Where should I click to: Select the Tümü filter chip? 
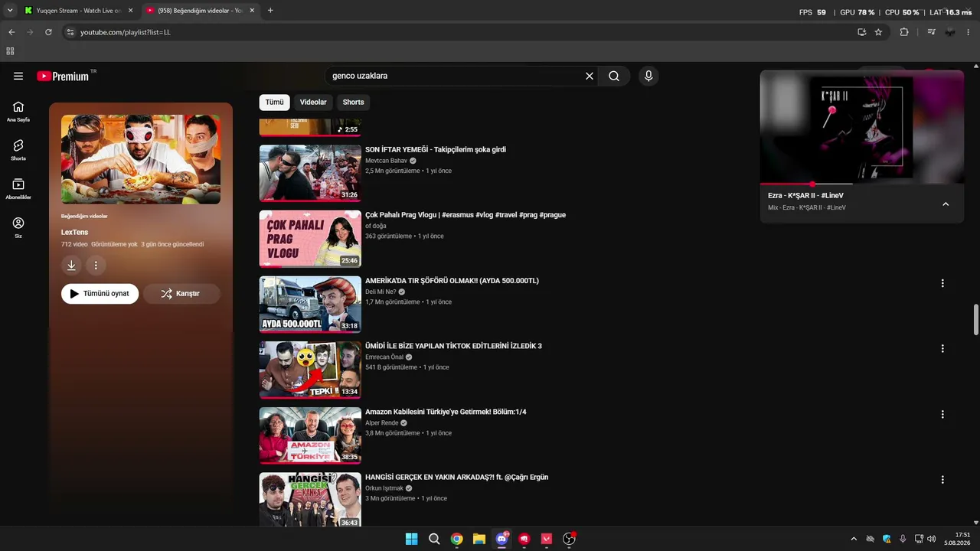click(274, 102)
